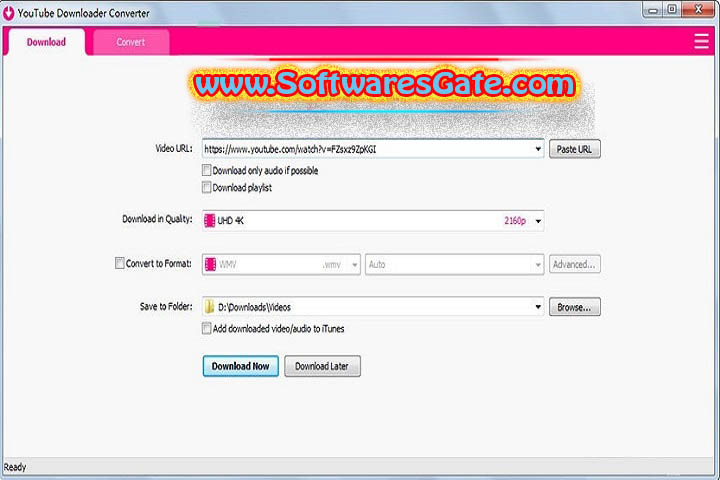Click the UHD 4K film strip icon
This screenshot has width=720, height=480.
tap(209, 221)
